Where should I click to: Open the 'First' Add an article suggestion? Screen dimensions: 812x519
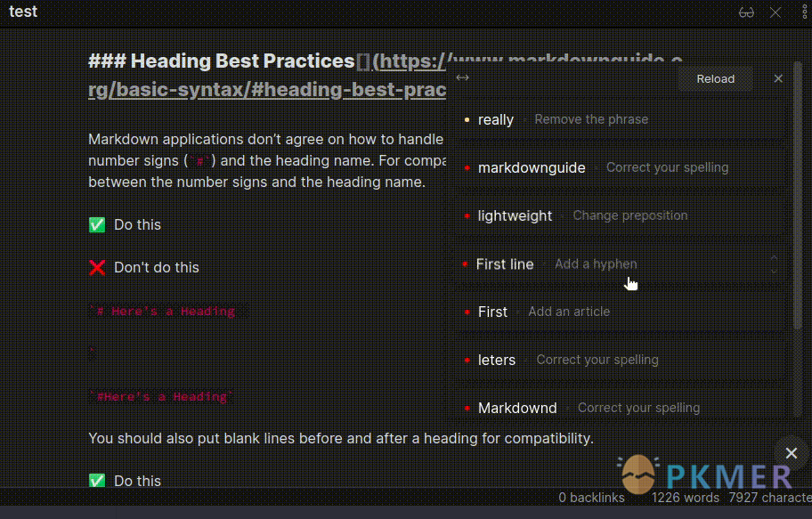tap(619, 312)
